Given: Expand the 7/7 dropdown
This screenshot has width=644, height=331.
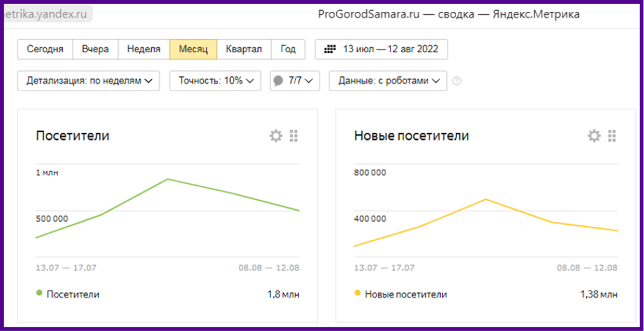Looking at the screenshot, I should [295, 81].
